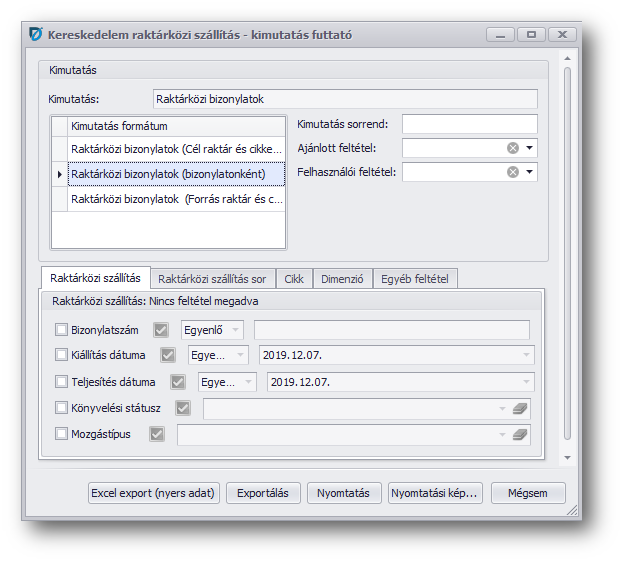Open the Cikk tab
624x563 pixels.
coord(294,279)
